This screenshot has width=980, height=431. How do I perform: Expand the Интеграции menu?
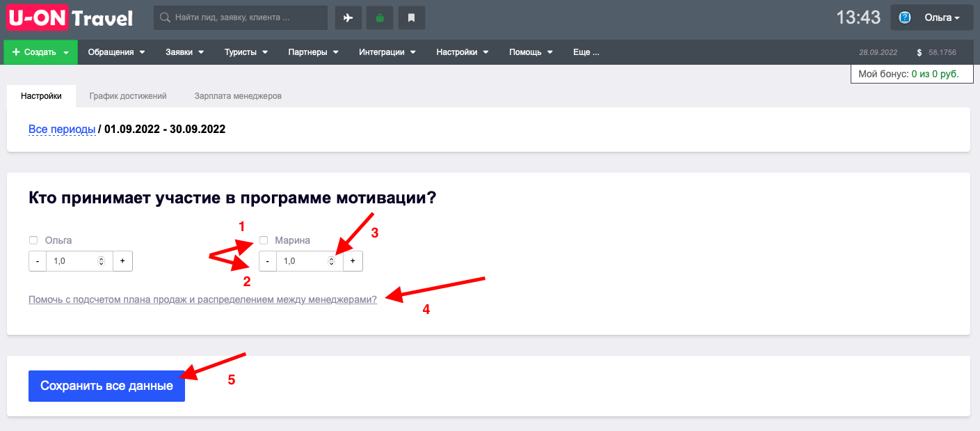pyautogui.click(x=387, y=52)
